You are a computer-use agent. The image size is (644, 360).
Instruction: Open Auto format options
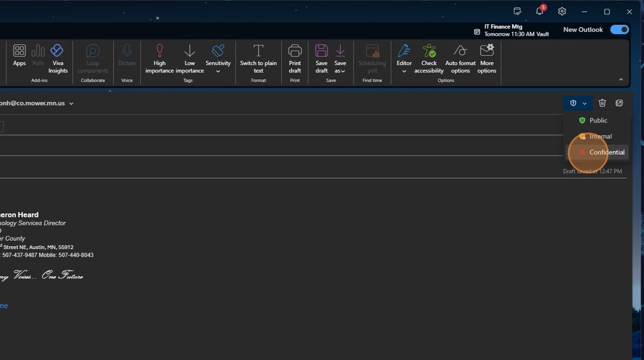(x=461, y=59)
